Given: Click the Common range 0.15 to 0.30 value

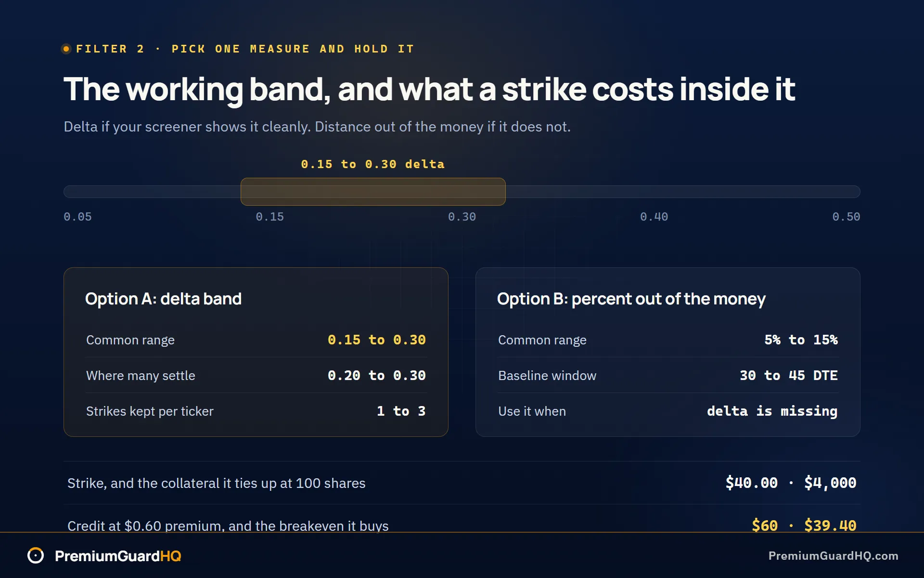Looking at the screenshot, I should [x=377, y=340].
